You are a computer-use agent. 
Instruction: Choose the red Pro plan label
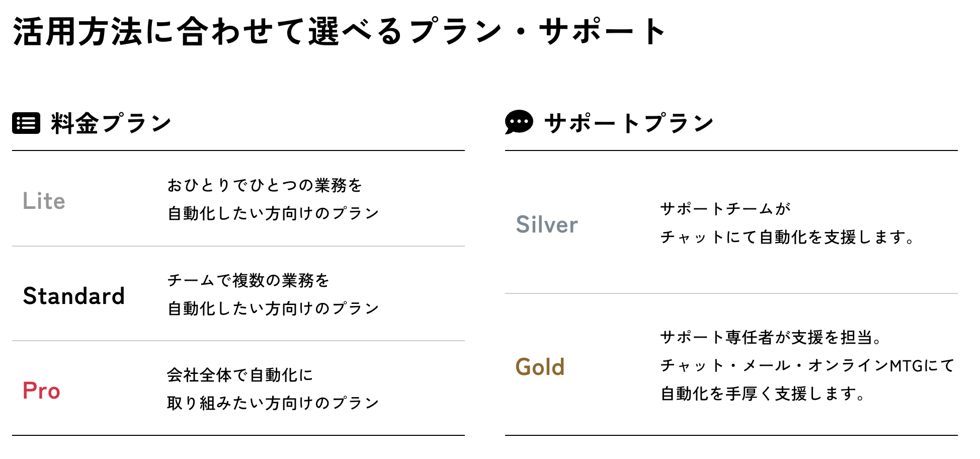coord(41,391)
